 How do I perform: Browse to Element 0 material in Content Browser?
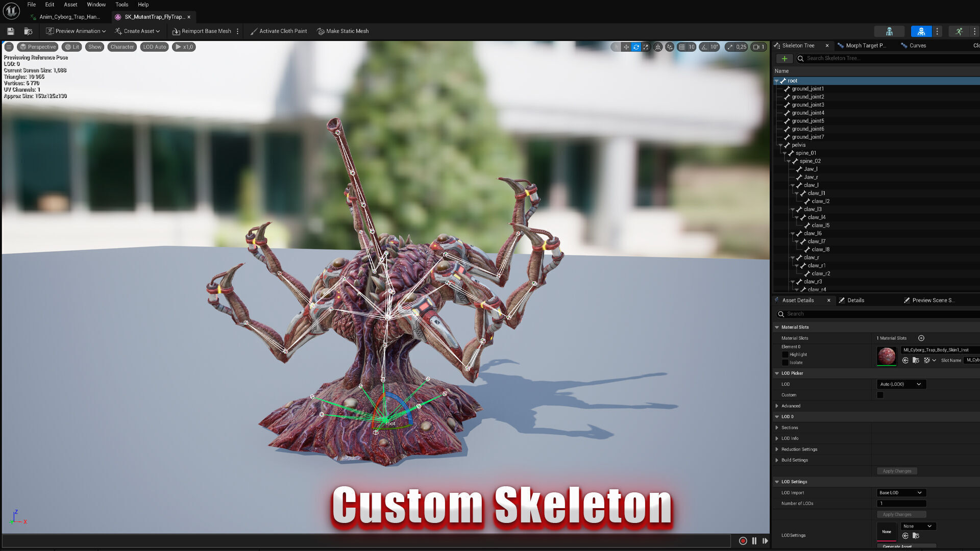916,360
